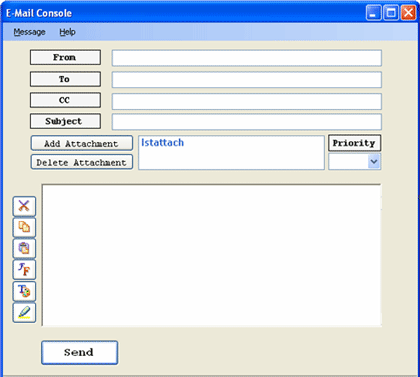The width and height of the screenshot is (420, 377).
Task: Minimize the E-Mail Console window
Action: 373,13
